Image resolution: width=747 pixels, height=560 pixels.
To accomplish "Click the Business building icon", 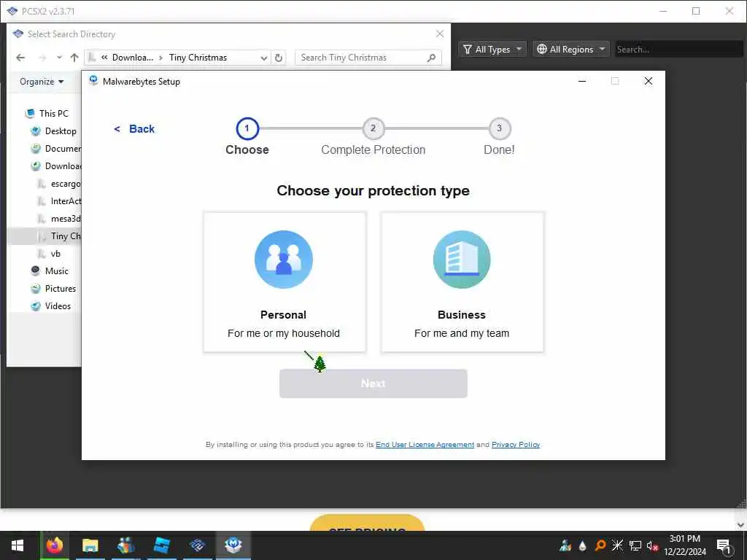I will click(x=462, y=260).
